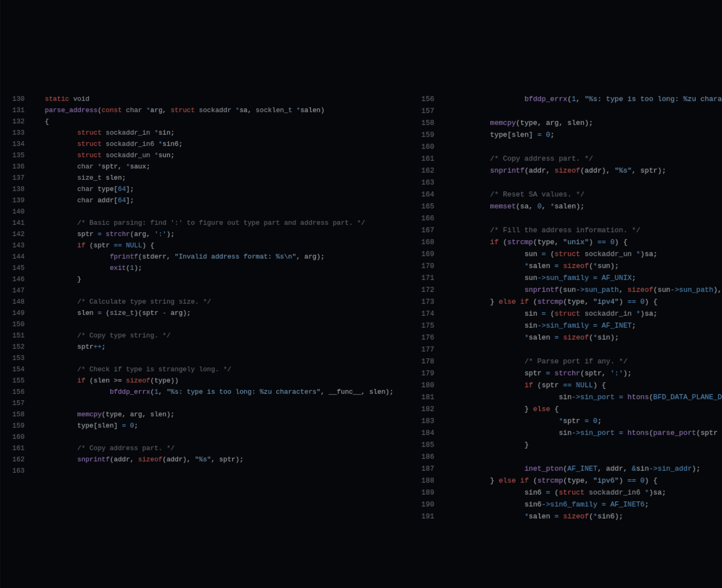Screen dimensions: 722x588
Task: Click the 'char type[64]' declaration
Action: (x=105, y=189)
